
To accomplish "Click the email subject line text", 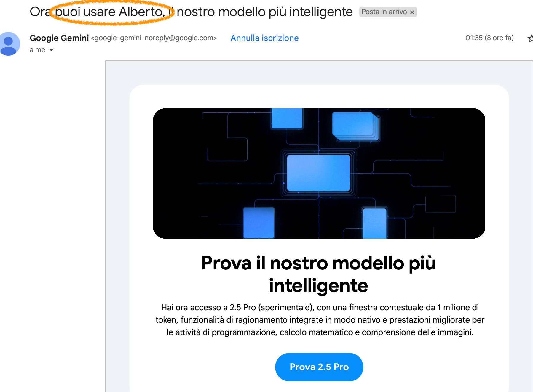I will [191, 12].
